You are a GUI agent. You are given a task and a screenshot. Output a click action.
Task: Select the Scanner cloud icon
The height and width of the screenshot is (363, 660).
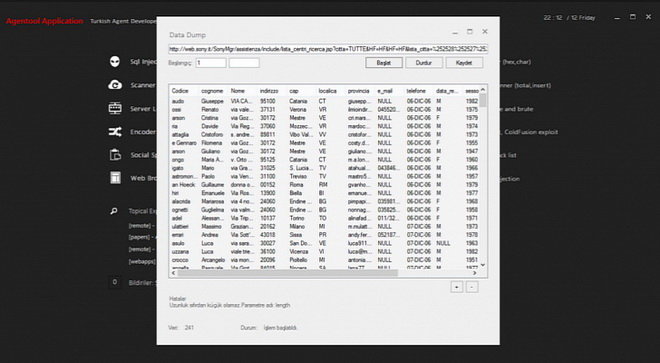115,85
